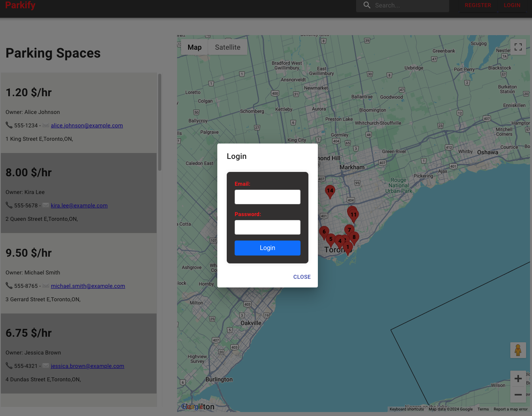Toggle fullscreen map view
532x416 pixels.
(x=518, y=47)
